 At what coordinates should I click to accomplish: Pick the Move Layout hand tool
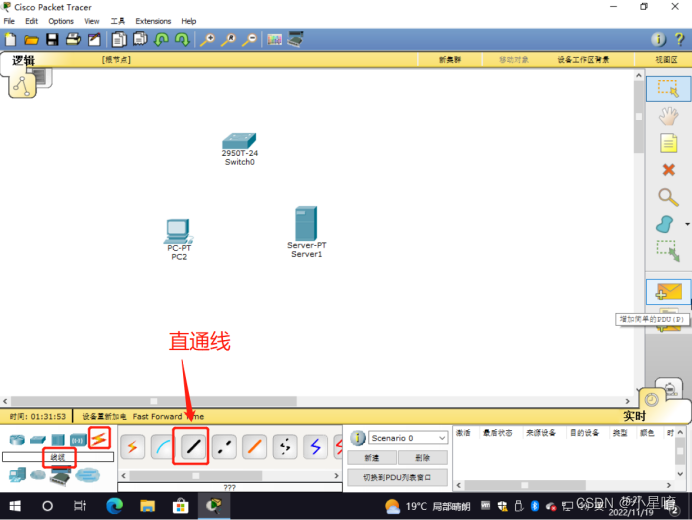click(x=668, y=117)
